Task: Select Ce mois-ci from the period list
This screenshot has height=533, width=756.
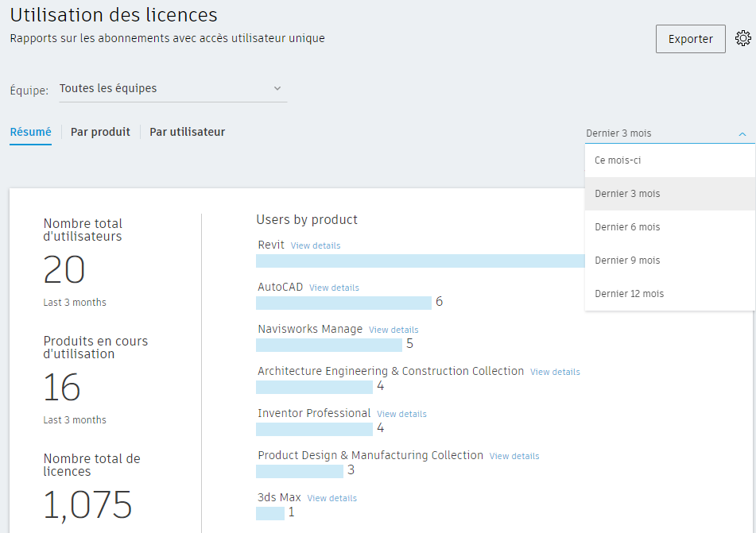Action: click(669, 160)
